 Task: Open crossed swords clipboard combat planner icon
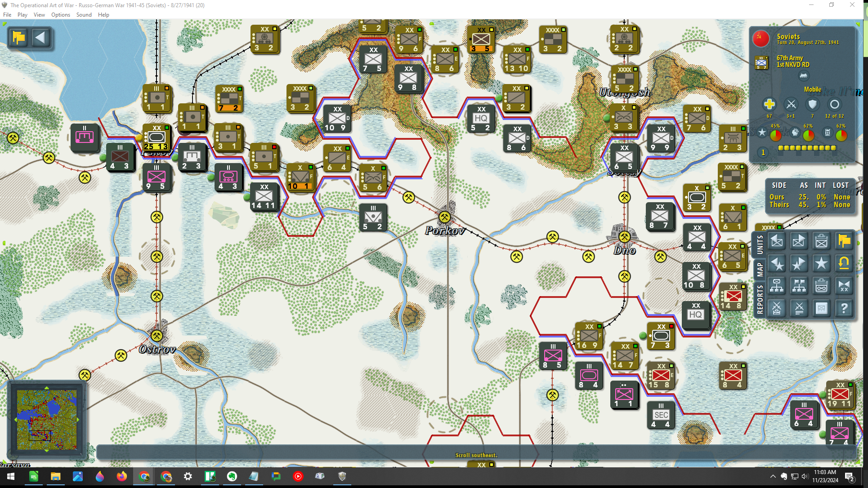pos(777,308)
